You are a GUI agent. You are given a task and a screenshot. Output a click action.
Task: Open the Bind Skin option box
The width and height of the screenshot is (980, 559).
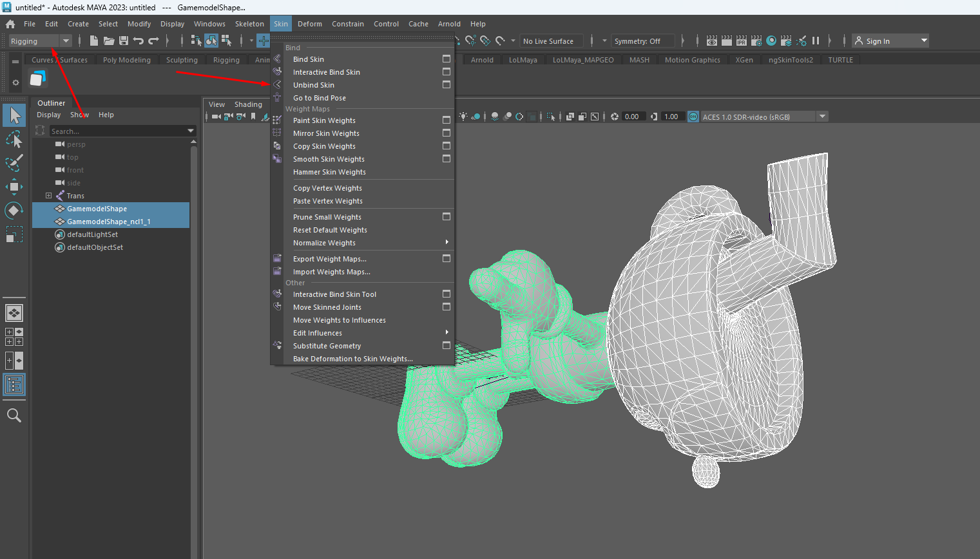447,59
